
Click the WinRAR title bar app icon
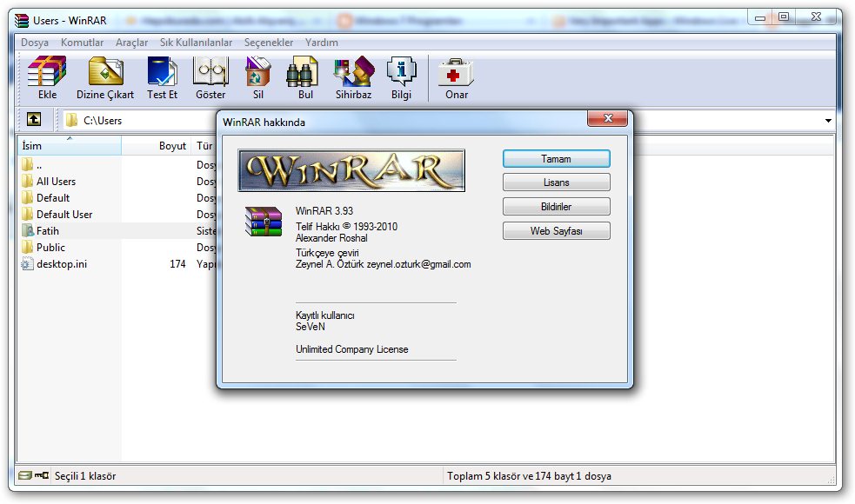[22, 21]
